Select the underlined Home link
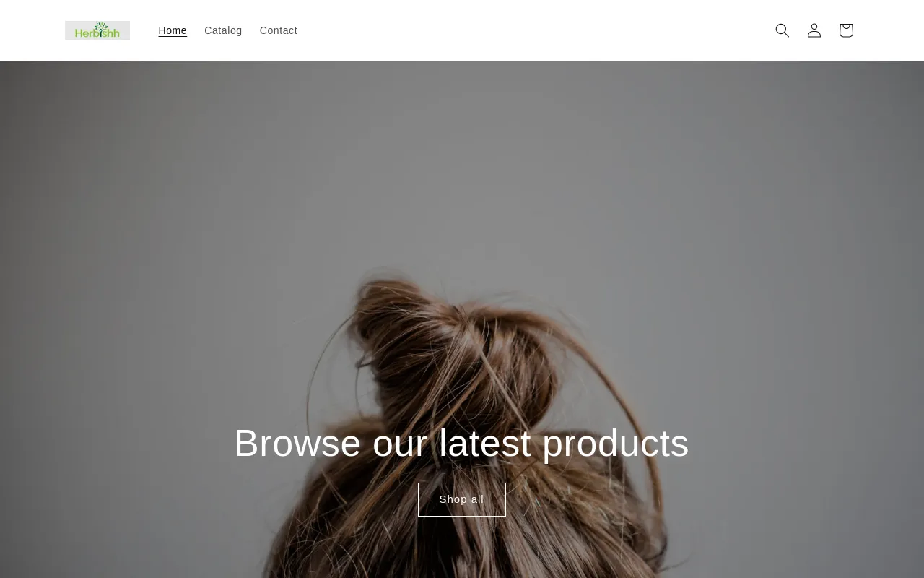The height and width of the screenshot is (578, 924). point(173,30)
